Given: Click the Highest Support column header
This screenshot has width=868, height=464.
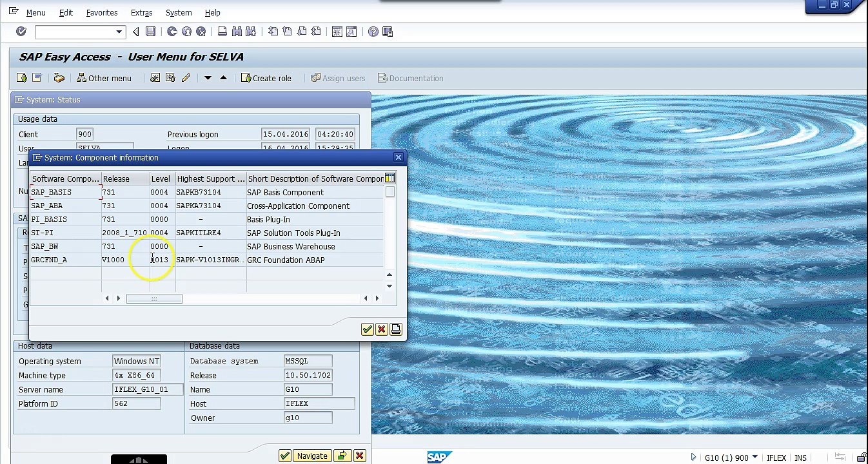Looking at the screenshot, I should tap(211, 179).
